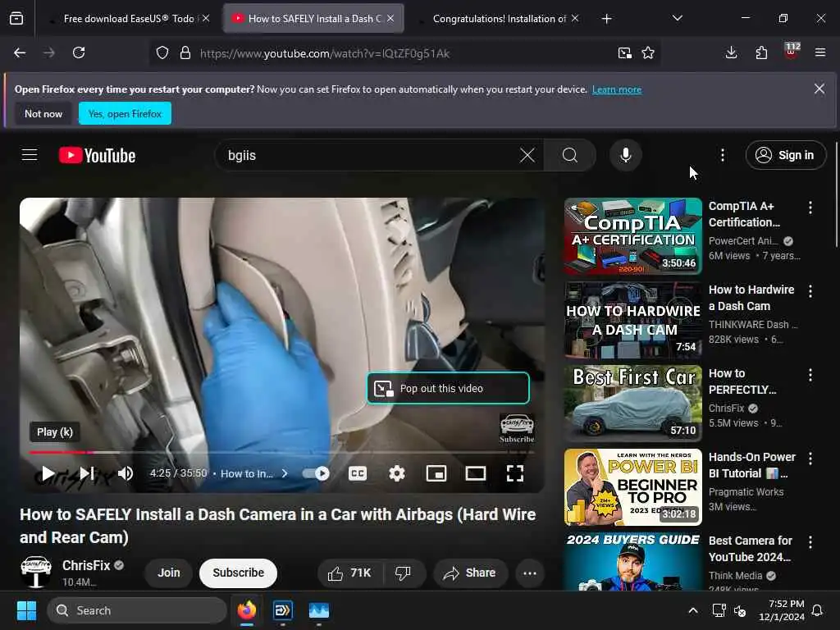Enter full screen video mode

pos(515,473)
